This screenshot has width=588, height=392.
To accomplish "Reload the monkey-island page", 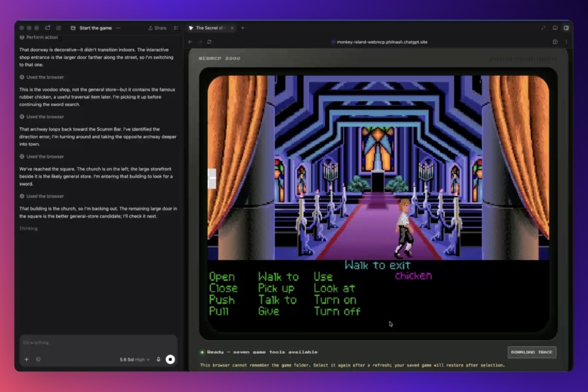I will point(209,42).
